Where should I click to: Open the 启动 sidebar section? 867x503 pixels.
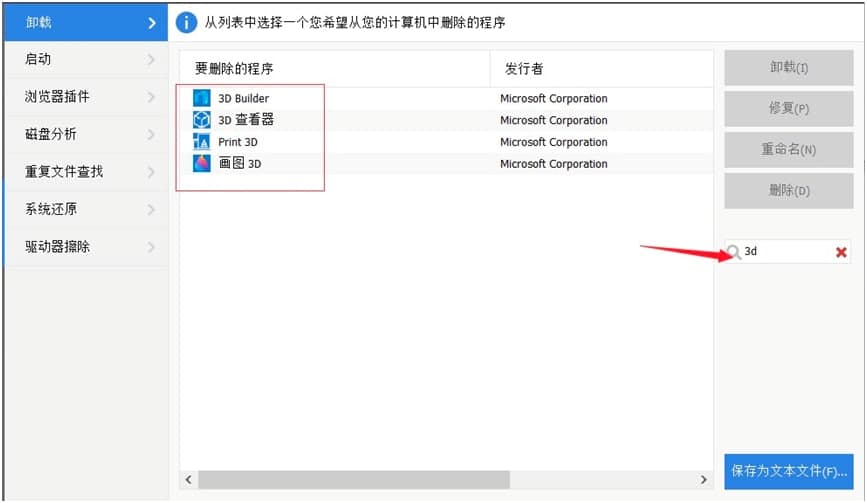pyautogui.click(x=86, y=59)
